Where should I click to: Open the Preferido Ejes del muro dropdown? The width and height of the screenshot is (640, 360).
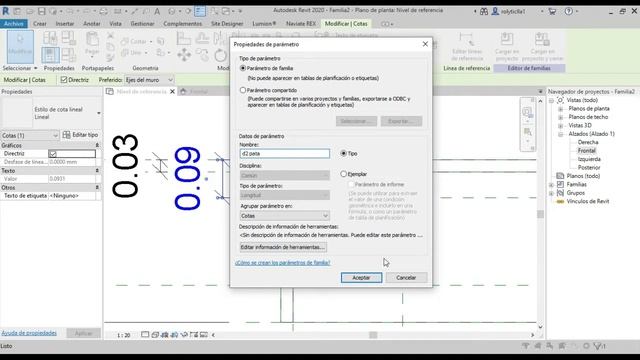coord(149,80)
